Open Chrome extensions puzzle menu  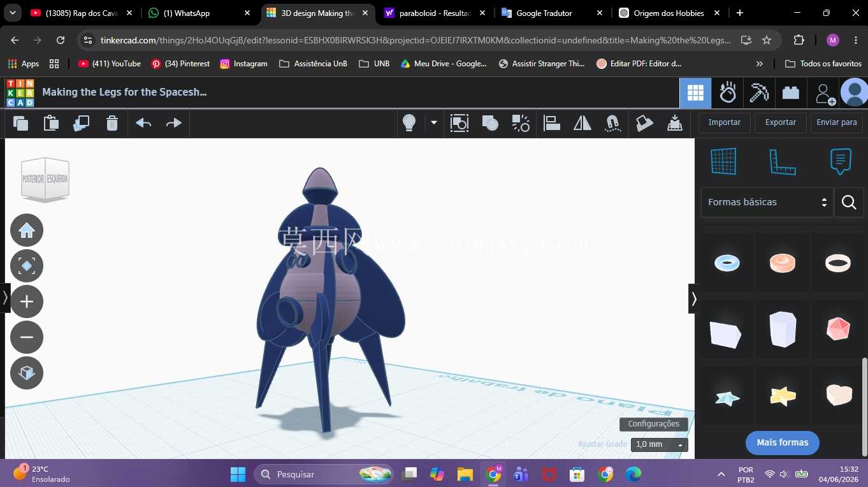(799, 40)
